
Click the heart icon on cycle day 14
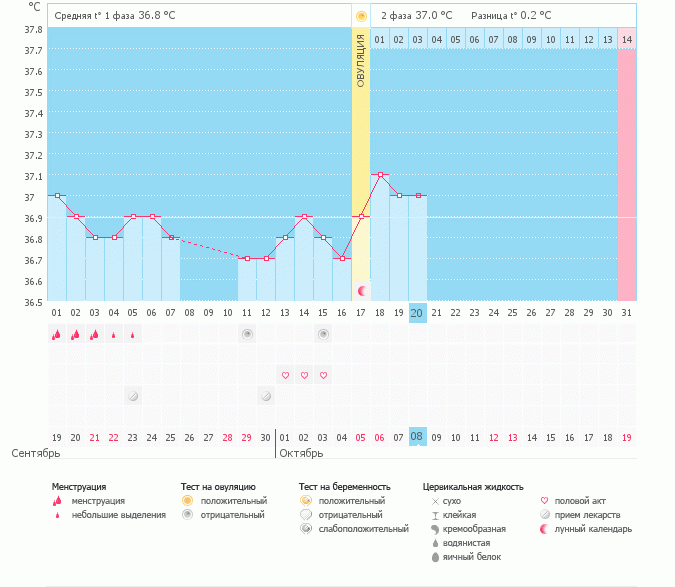coord(304,375)
